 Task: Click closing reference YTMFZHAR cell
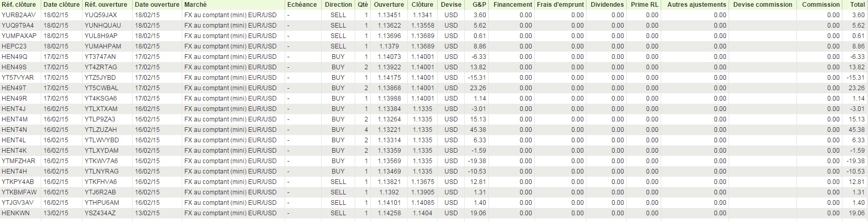click(x=18, y=161)
